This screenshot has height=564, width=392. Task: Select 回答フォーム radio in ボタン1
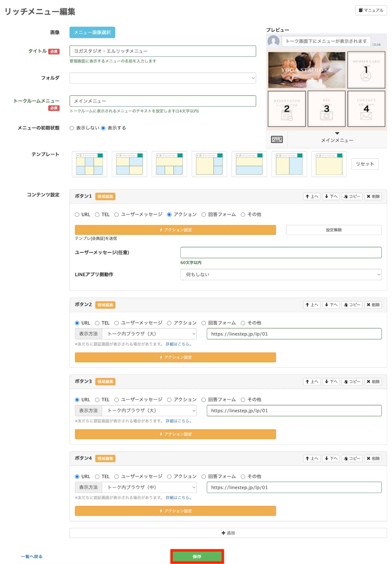[203, 215]
